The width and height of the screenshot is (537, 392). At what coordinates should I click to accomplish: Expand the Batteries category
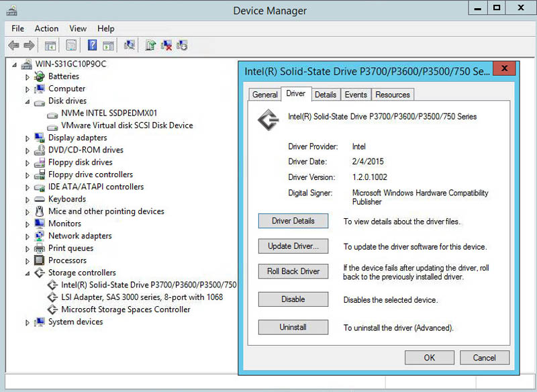[28, 77]
